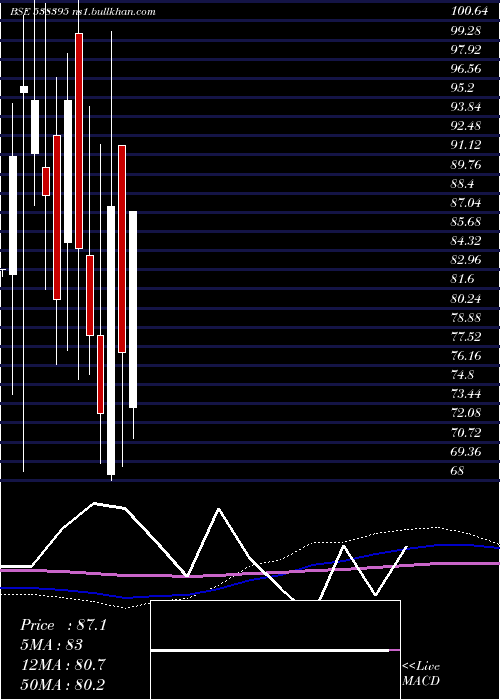Select the 95.2 price axis label
Screen dimensions: 500x700
[x=462, y=88]
